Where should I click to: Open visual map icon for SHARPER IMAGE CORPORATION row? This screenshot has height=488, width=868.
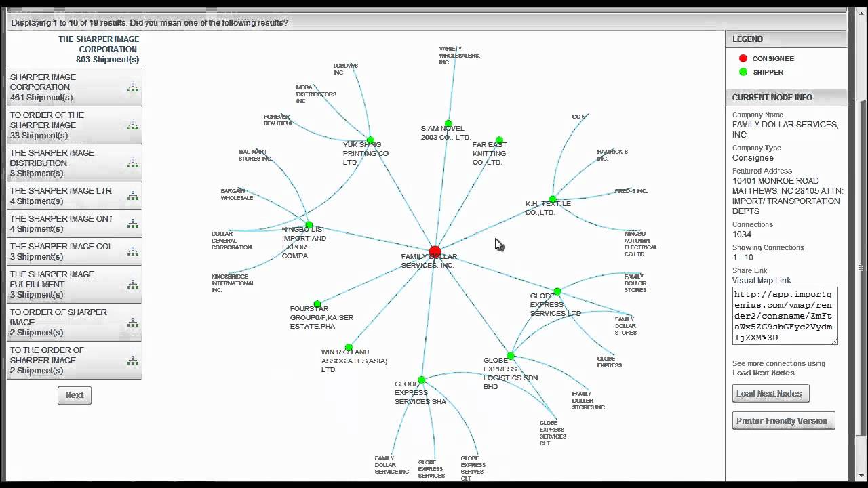point(133,87)
